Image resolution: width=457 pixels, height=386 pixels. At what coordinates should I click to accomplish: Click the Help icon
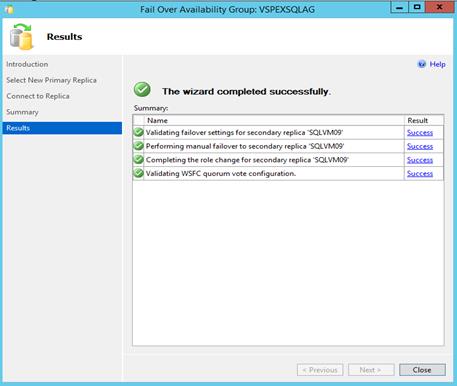pos(422,64)
